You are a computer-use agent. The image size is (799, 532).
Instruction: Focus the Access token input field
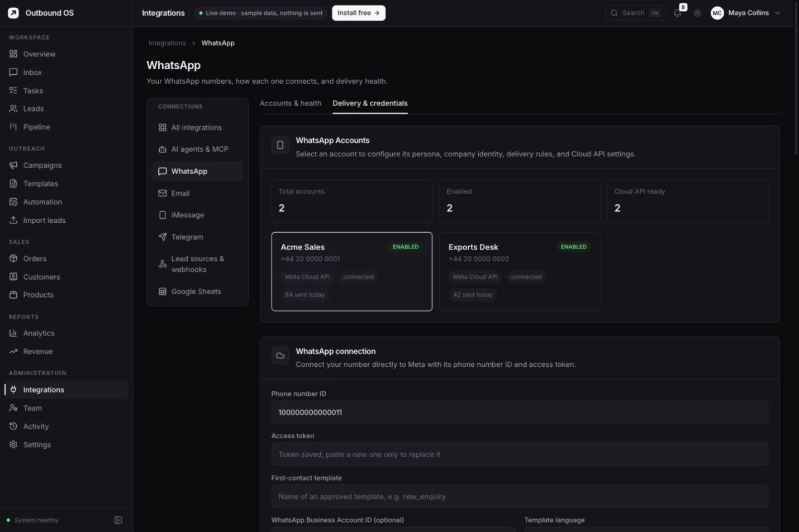point(520,454)
